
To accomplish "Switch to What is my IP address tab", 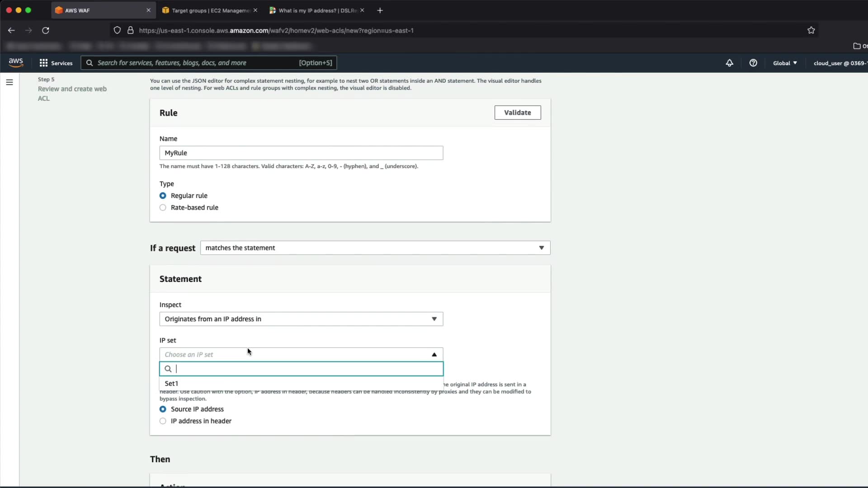I will [x=316, y=10].
